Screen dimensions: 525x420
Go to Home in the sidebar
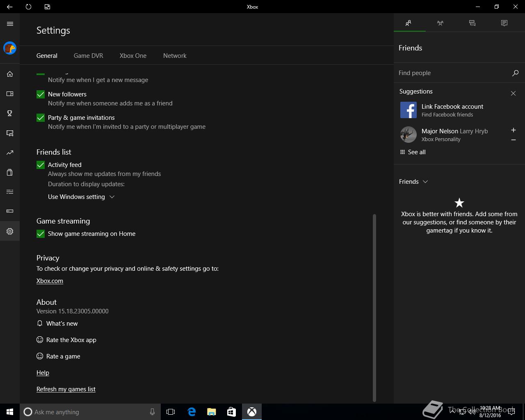coord(10,74)
